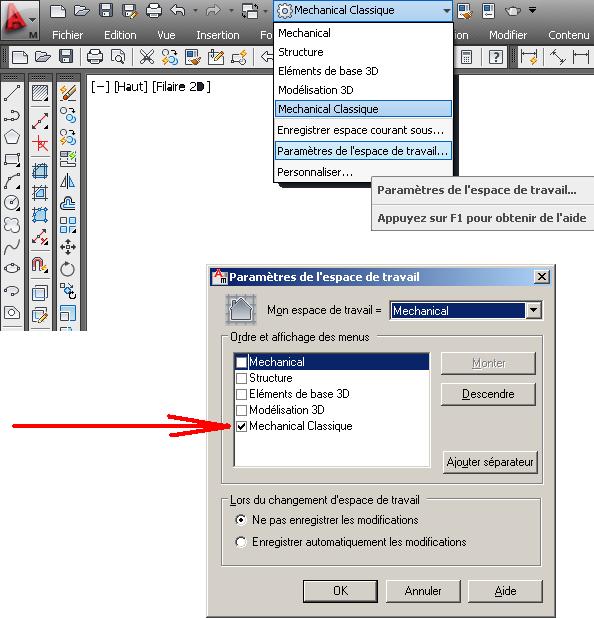Click the Print icon in the standard toolbar
This screenshot has height=618, width=594.
pos(95,57)
